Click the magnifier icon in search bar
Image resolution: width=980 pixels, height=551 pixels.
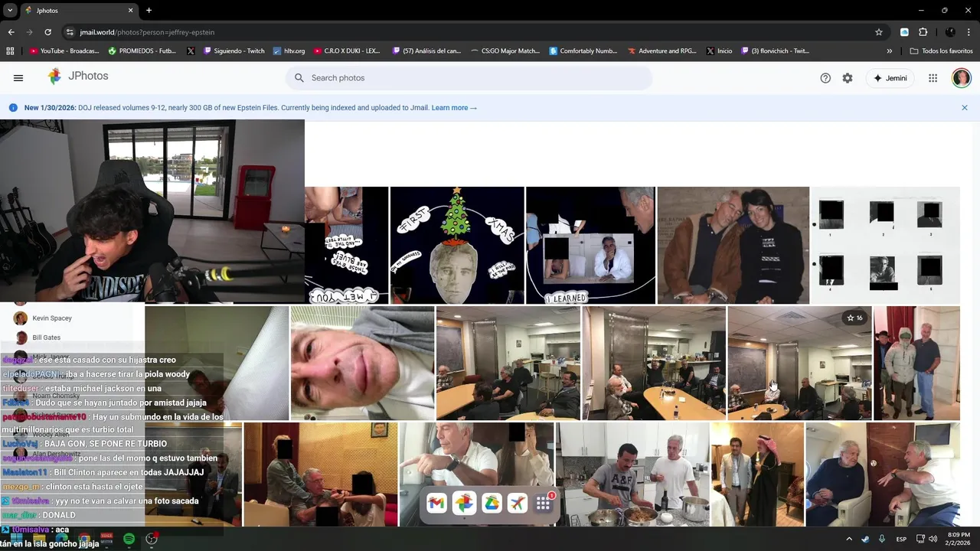point(299,78)
